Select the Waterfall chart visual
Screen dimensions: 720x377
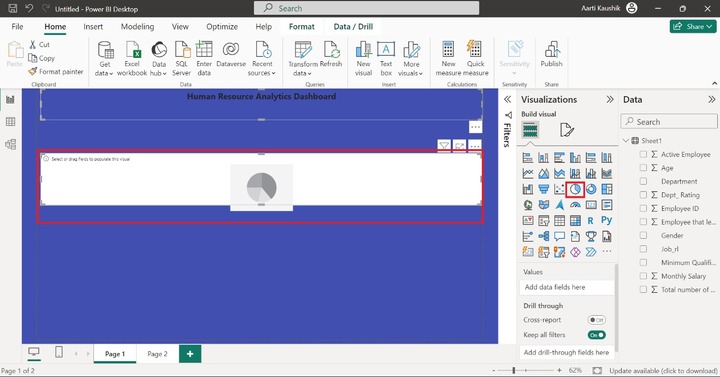(528, 189)
